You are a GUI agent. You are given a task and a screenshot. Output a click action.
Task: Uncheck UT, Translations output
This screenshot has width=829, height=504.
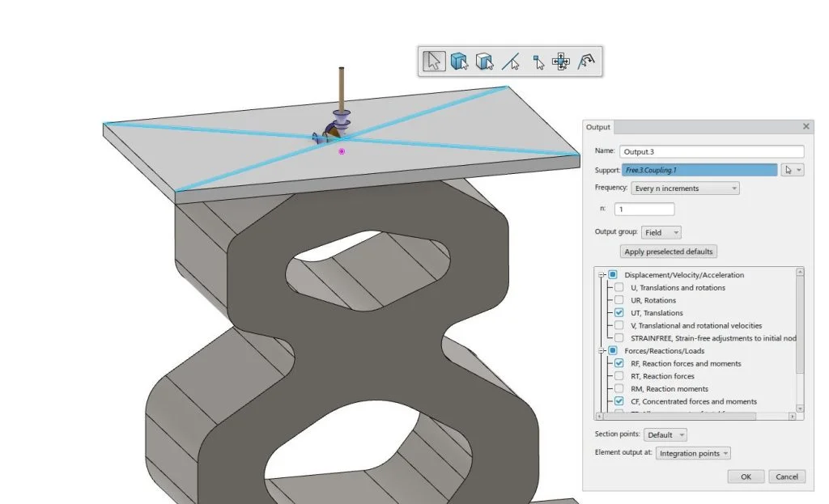pos(619,313)
